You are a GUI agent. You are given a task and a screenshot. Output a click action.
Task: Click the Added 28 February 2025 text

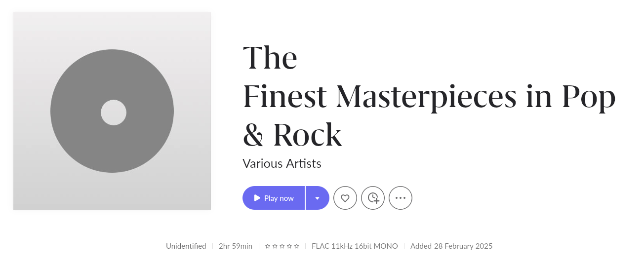point(451,246)
